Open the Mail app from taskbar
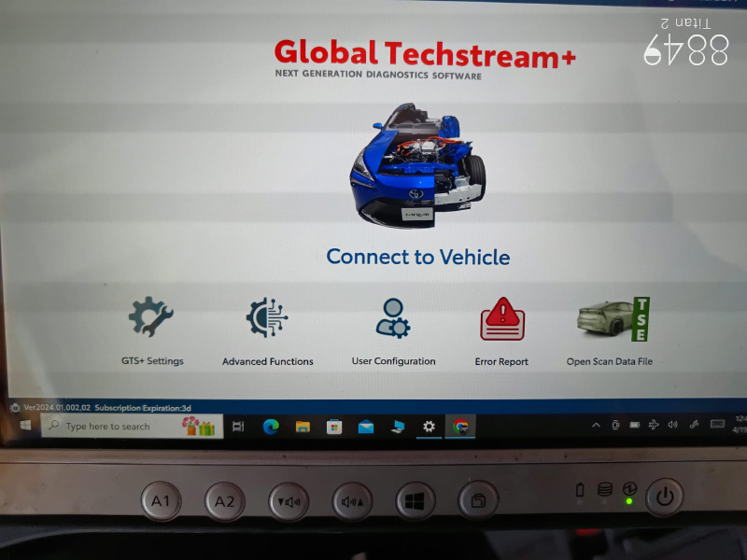747x560 pixels. click(366, 427)
